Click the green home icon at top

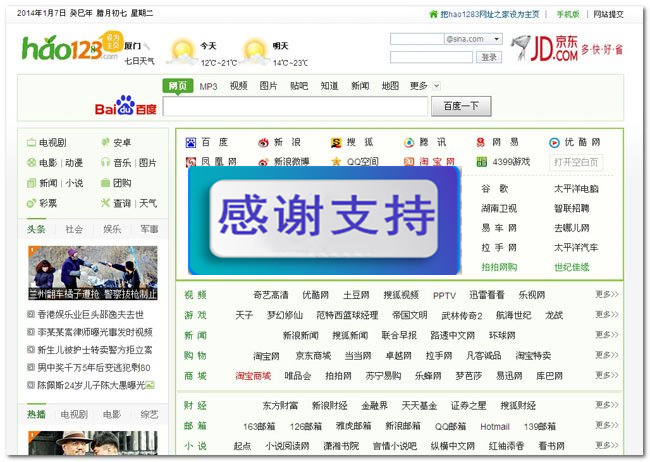433,14
